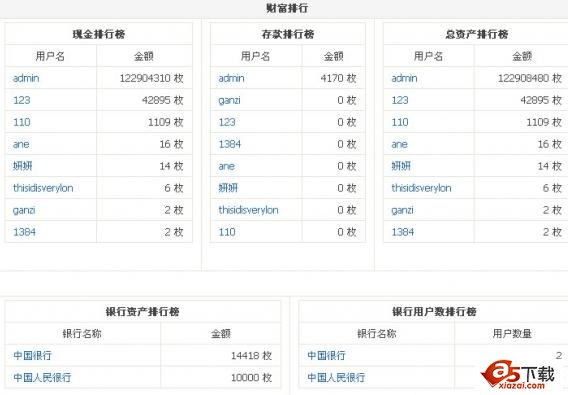Click 用户名 header in 存款排行榜
This screenshot has height=395, width=568.
coord(255,56)
